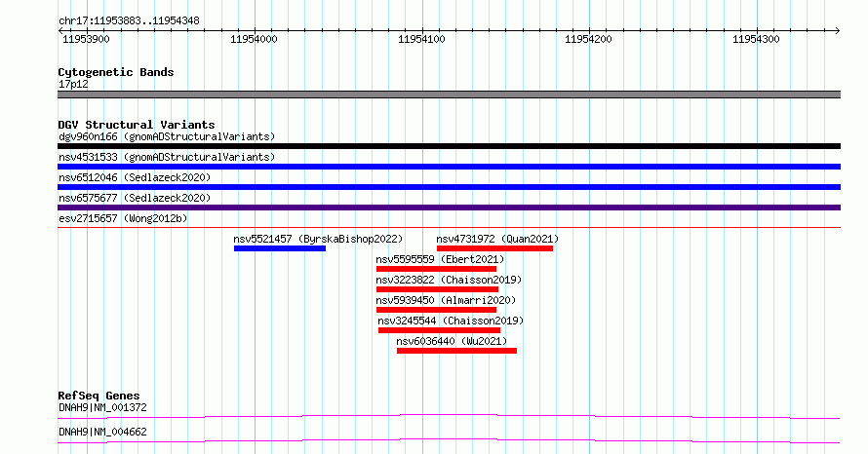868x454 pixels.
Task: Click the red nsv3245544 variant bar
Action: pyautogui.click(x=439, y=330)
